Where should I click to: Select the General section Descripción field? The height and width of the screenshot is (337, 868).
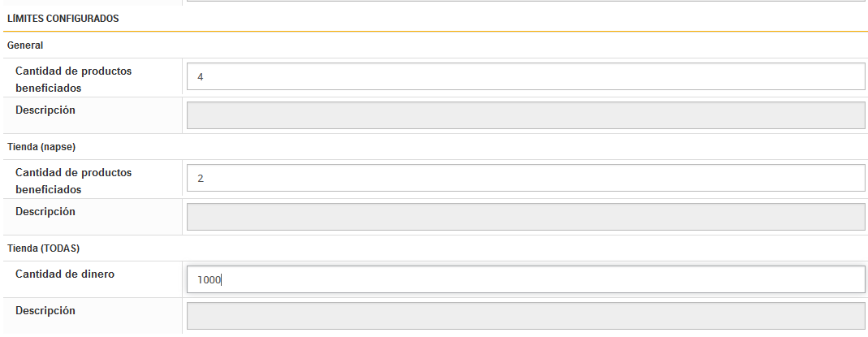(525, 115)
